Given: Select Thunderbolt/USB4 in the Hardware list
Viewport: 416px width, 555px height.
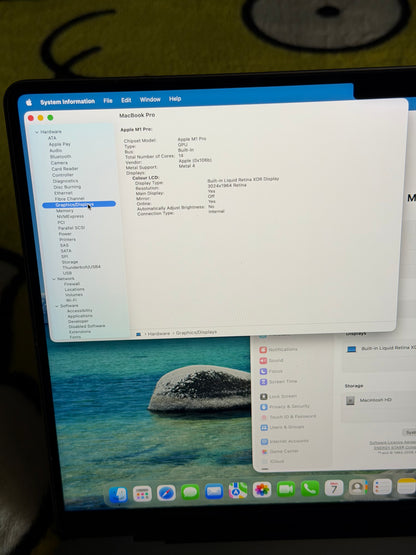Looking at the screenshot, I should point(81,267).
